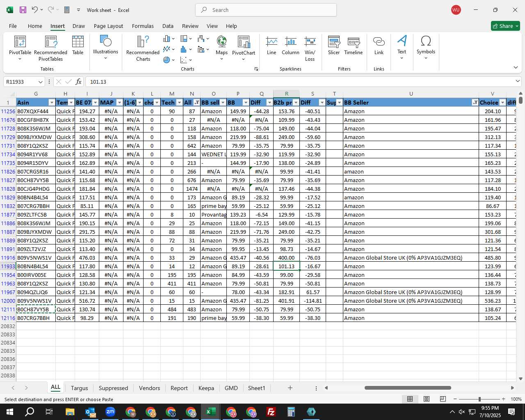Switch to the Home tab
Image resolution: width=525 pixels, height=420 pixels.
point(35,26)
